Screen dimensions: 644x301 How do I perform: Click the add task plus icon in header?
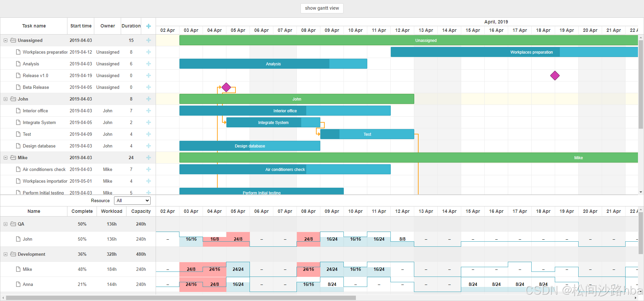pyautogui.click(x=149, y=26)
